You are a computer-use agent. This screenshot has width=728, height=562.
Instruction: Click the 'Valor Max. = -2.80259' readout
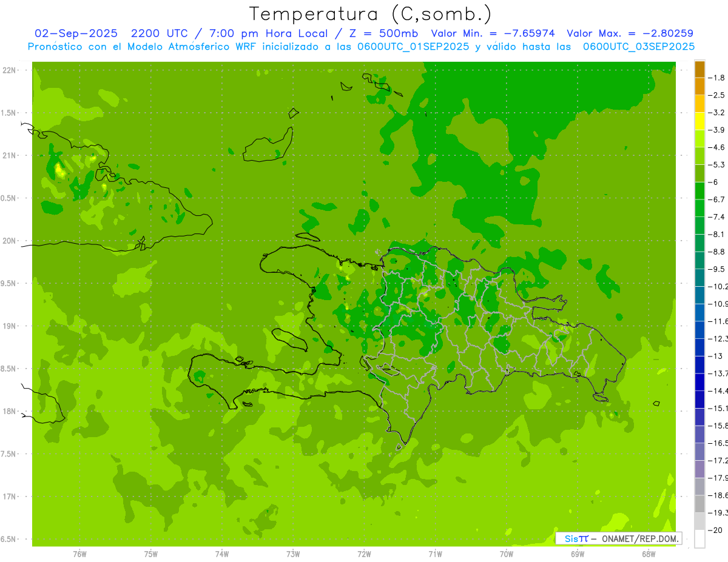(630, 33)
